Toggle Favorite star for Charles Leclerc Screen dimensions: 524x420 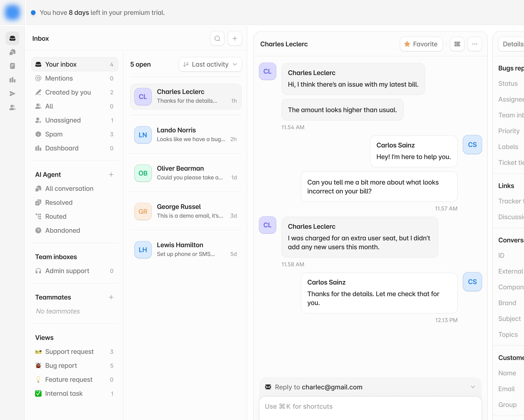[x=421, y=44]
